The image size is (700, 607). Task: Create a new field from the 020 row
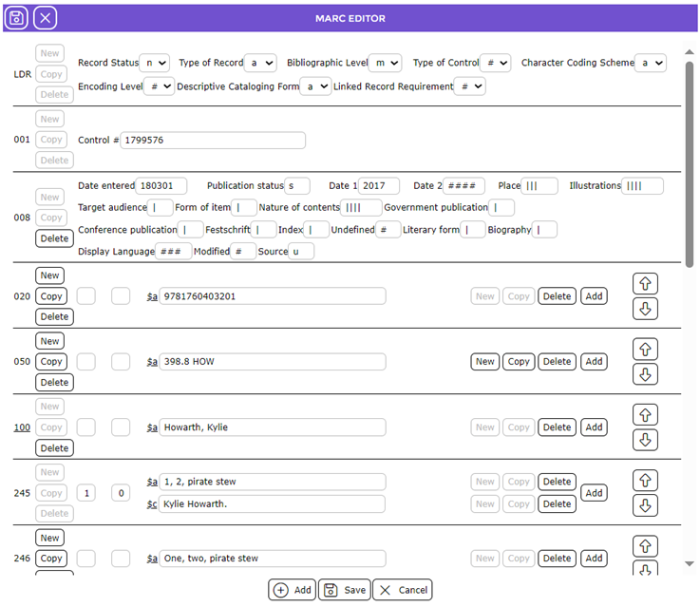(x=49, y=275)
